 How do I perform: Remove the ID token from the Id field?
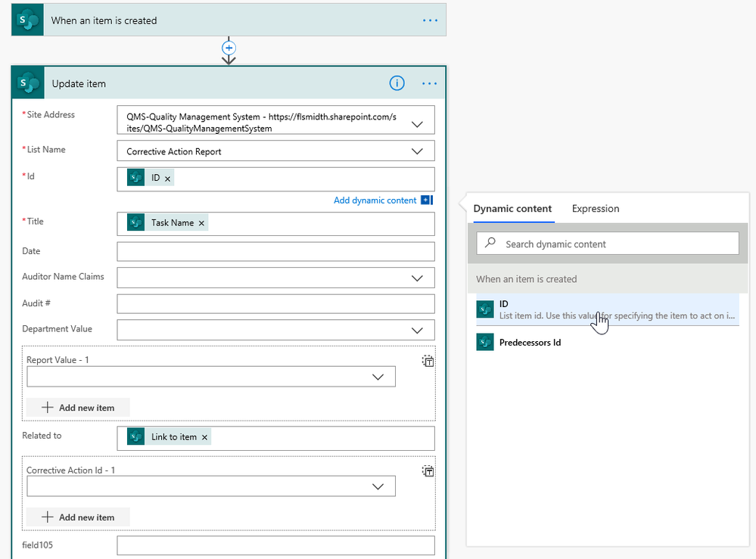(168, 179)
